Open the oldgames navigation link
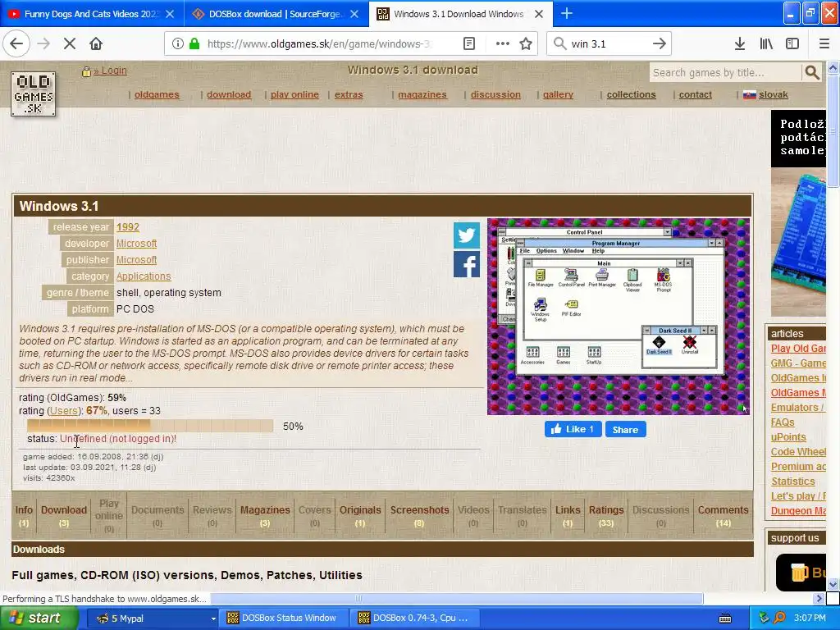Viewport: 840px width, 630px height. (x=157, y=94)
